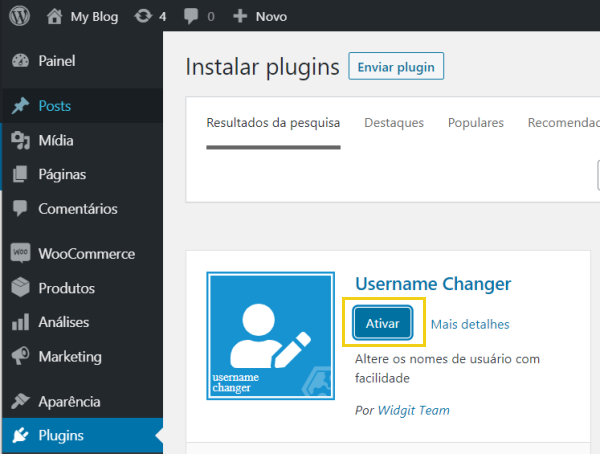Viewport: 600px width, 454px height.
Task: Switch to the Destaques tab
Action: click(394, 122)
